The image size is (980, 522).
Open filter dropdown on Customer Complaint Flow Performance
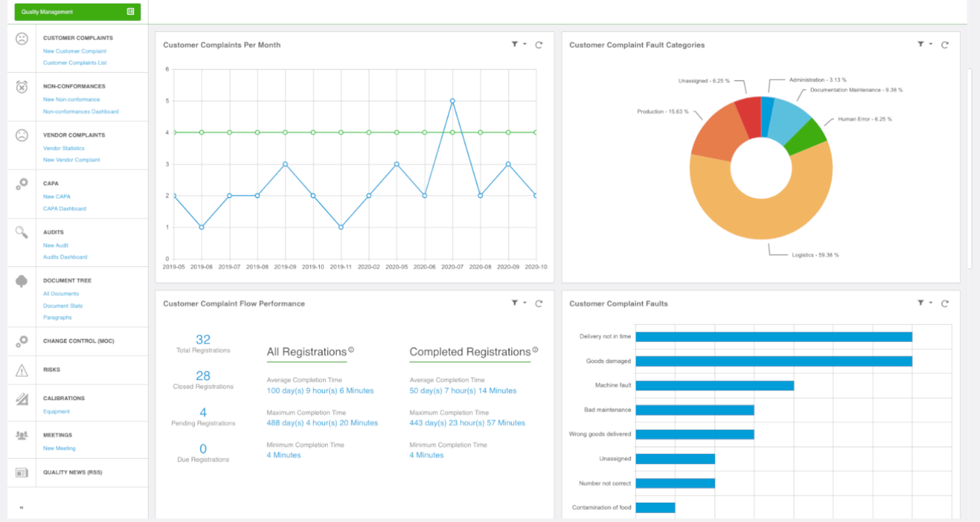coord(518,303)
